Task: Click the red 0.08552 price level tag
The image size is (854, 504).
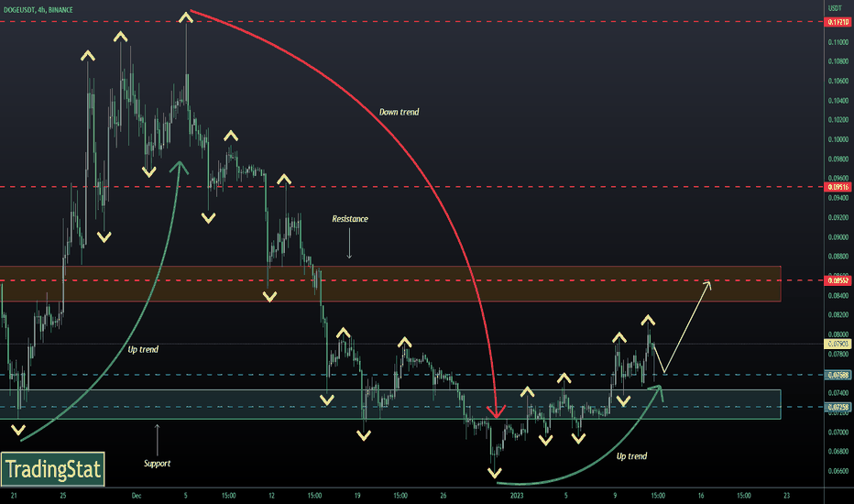Action: [838, 280]
